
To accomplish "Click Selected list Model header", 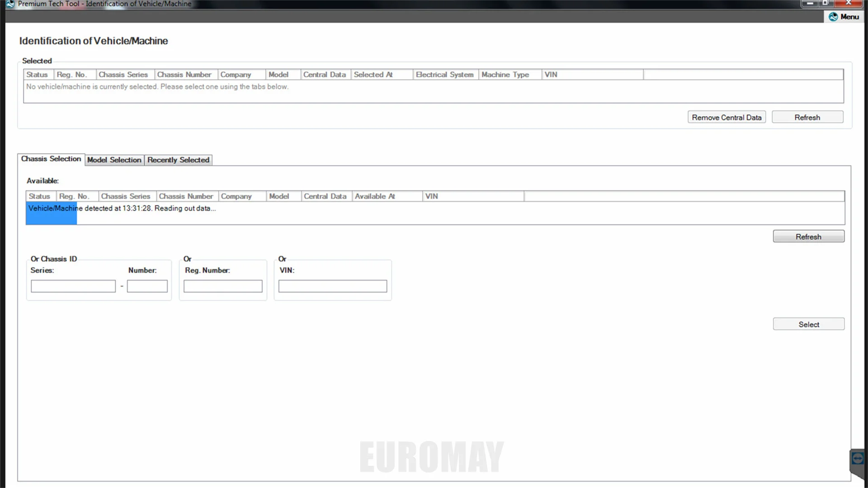I will coord(283,75).
